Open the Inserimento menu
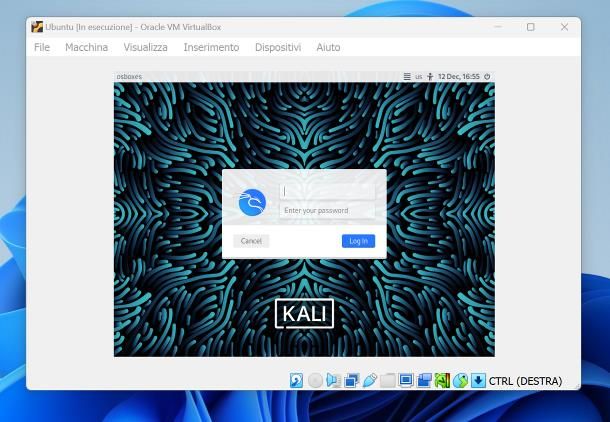This screenshot has width=610, height=422. 211,47
